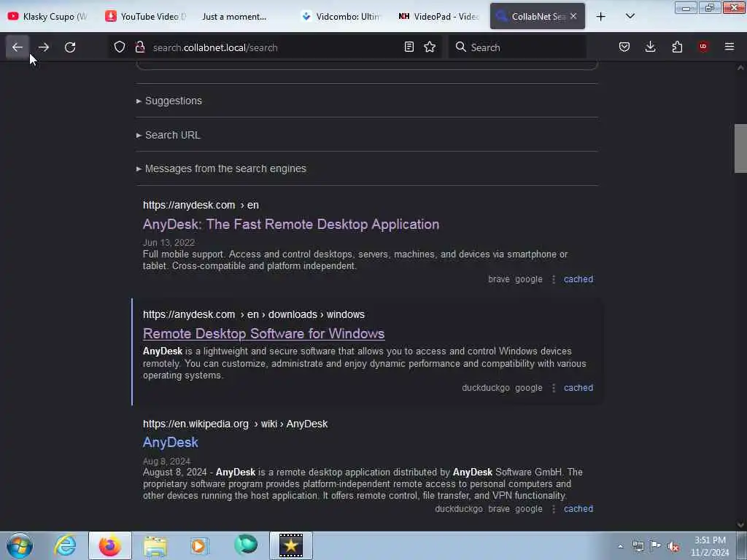Open Windows Media Player from taskbar

tap(199, 545)
